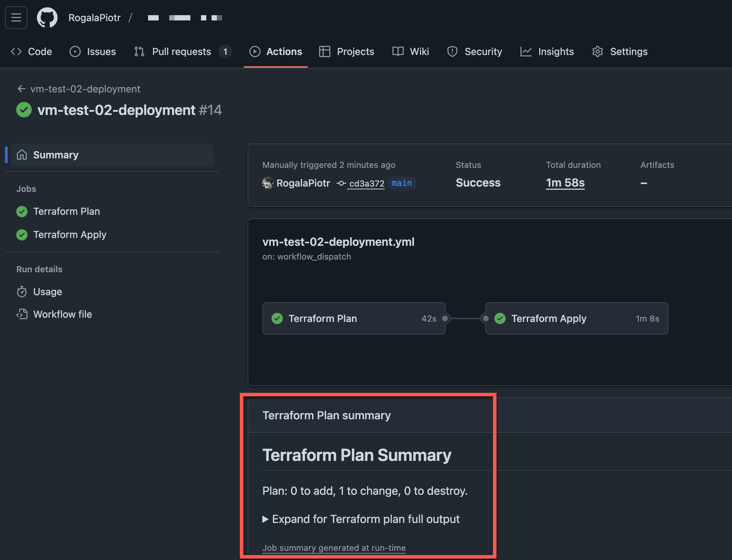
Task: Click the RogalaPiotr avatar image
Action: 268,183
